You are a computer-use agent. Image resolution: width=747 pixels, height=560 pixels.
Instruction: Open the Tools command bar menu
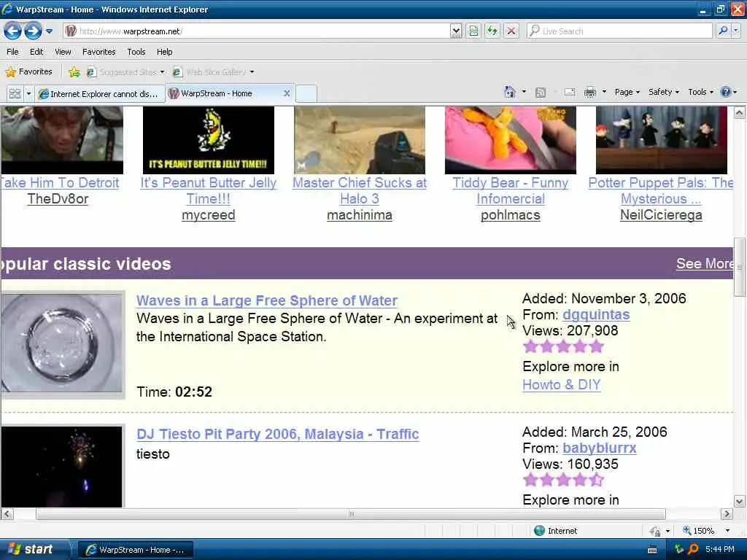coord(700,92)
